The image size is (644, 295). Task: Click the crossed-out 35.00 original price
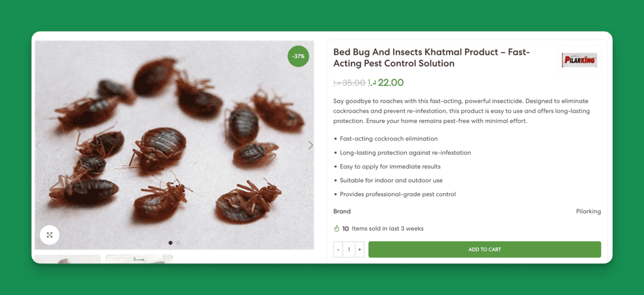tap(349, 83)
